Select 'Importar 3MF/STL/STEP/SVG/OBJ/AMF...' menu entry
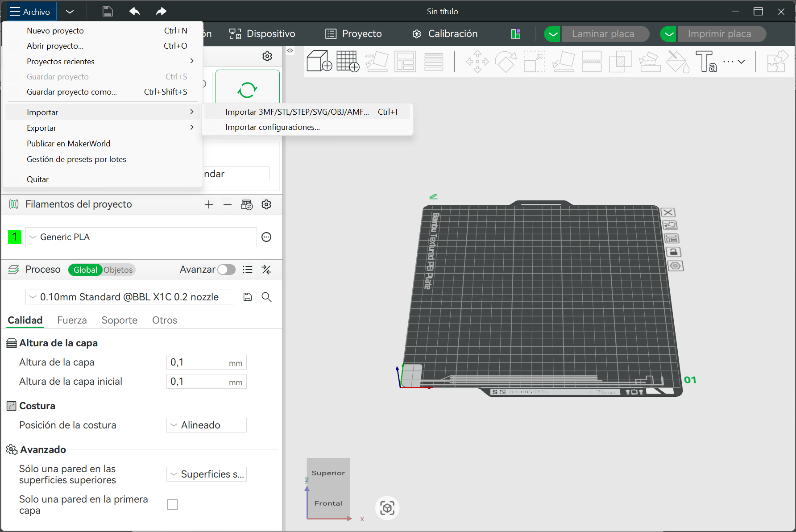The height and width of the screenshot is (532, 796). pyautogui.click(x=296, y=112)
